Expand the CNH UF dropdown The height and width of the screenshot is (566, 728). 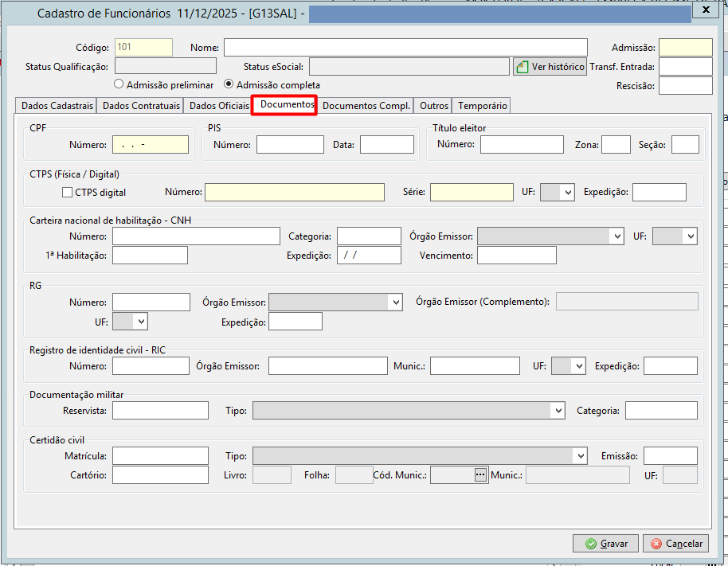[691, 236]
